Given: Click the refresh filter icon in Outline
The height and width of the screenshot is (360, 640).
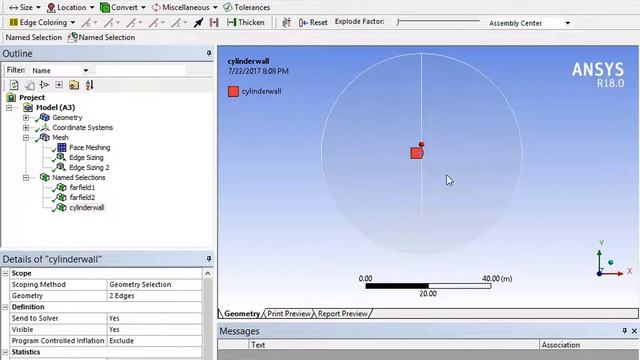Looking at the screenshot, I should tap(14, 85).
